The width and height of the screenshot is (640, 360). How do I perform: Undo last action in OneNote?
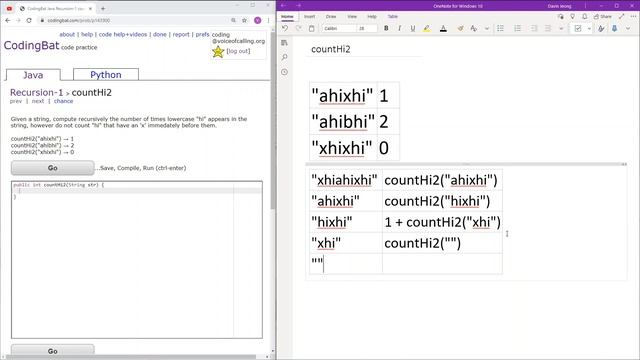[x=285, y=28]
